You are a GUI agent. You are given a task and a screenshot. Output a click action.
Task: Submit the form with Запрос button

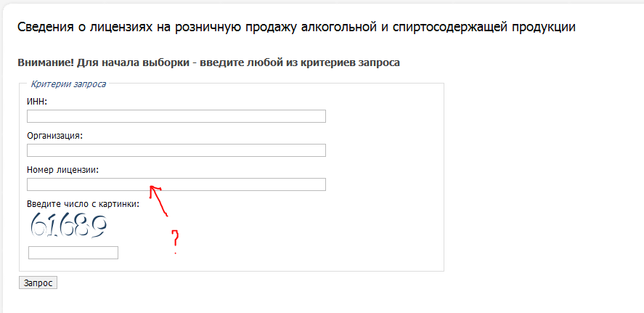(38, 283)
